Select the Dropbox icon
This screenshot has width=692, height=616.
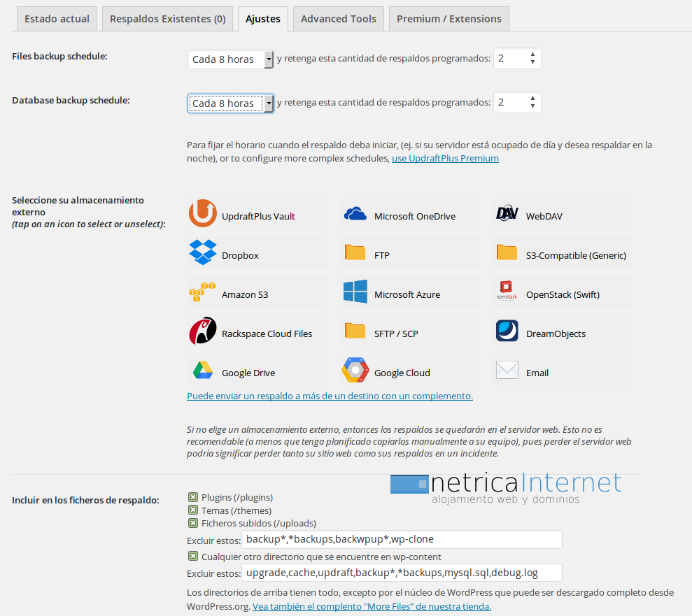coord(203,252)
